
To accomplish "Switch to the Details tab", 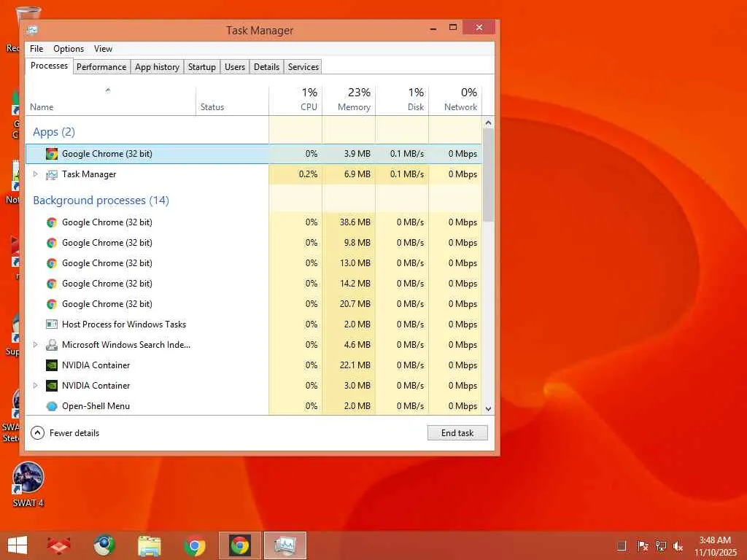I will [x=266, y=67].
